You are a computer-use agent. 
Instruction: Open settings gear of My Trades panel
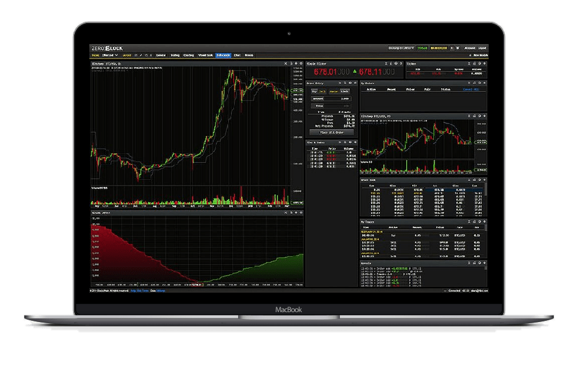(485, 222)
